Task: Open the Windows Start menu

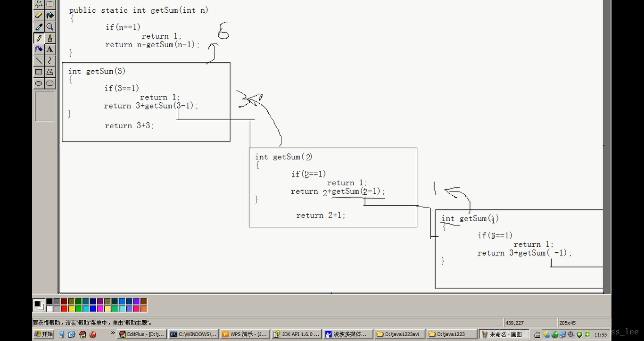Action: (x=43, y=334)
